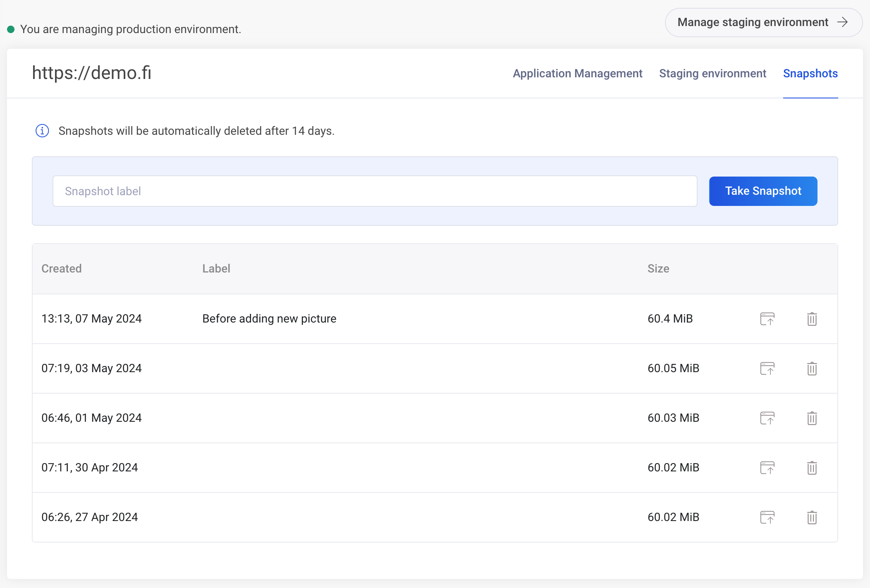The height and width of the screenshot is (588, 870).
Task: Delete the 07:11, 30 Apr snapshot
Action: click(812, 468)
